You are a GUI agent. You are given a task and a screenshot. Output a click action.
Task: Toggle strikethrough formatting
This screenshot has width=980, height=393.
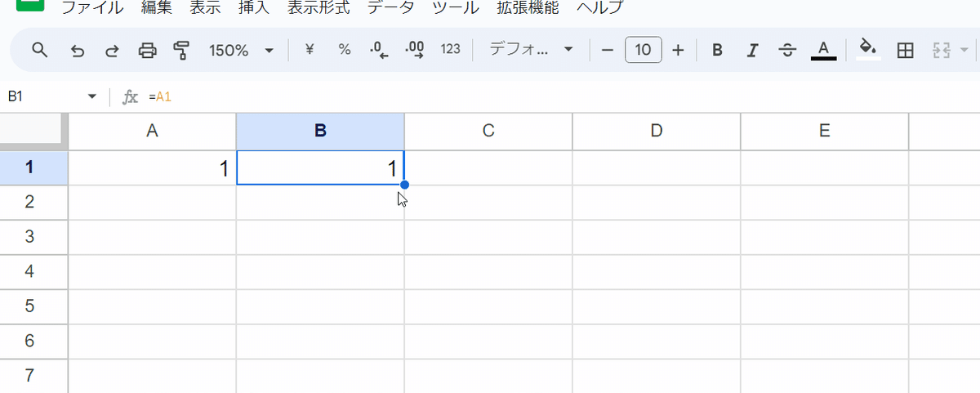(x=787, y=51)
